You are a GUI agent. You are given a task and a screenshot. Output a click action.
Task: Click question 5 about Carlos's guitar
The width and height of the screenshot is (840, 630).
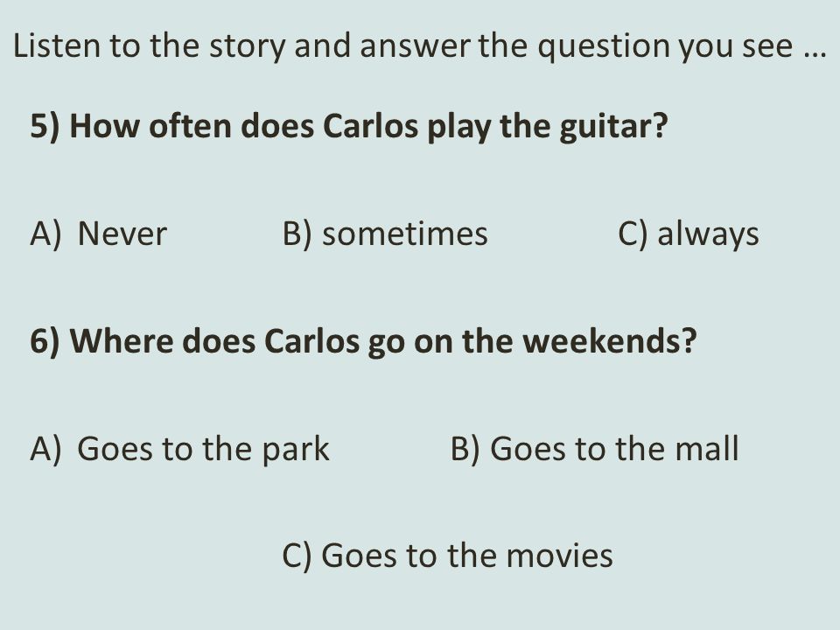349,127
